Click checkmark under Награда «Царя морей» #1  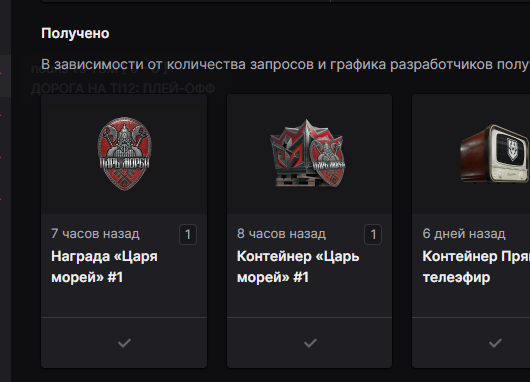(x=124, y=343)
